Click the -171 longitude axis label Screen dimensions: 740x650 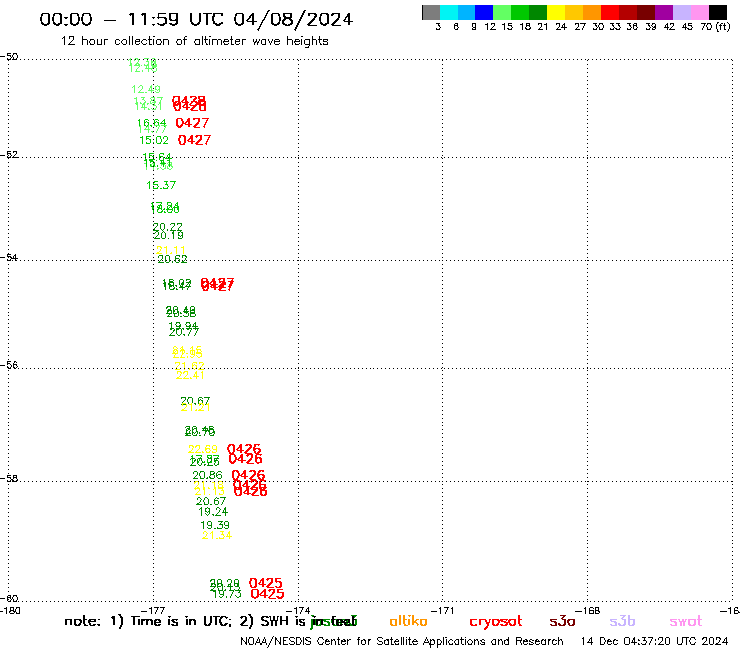click(x=442, y=610)
